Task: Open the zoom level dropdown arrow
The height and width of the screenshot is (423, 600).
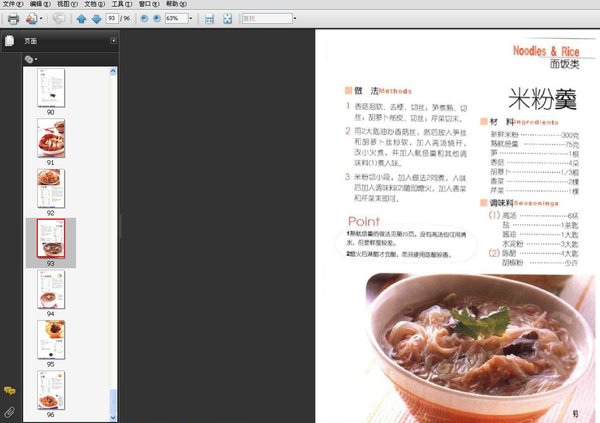Action: pyautogui.click(x=191, y=18)
